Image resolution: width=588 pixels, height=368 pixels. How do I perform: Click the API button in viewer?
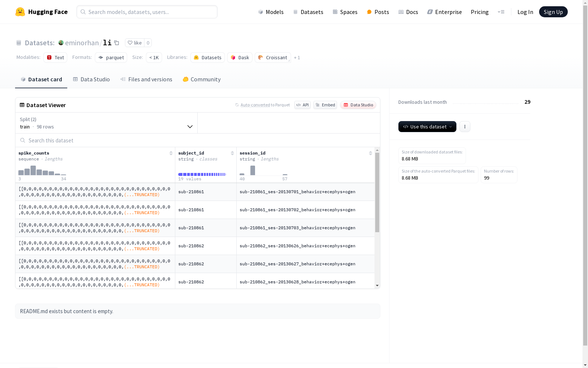302,105
